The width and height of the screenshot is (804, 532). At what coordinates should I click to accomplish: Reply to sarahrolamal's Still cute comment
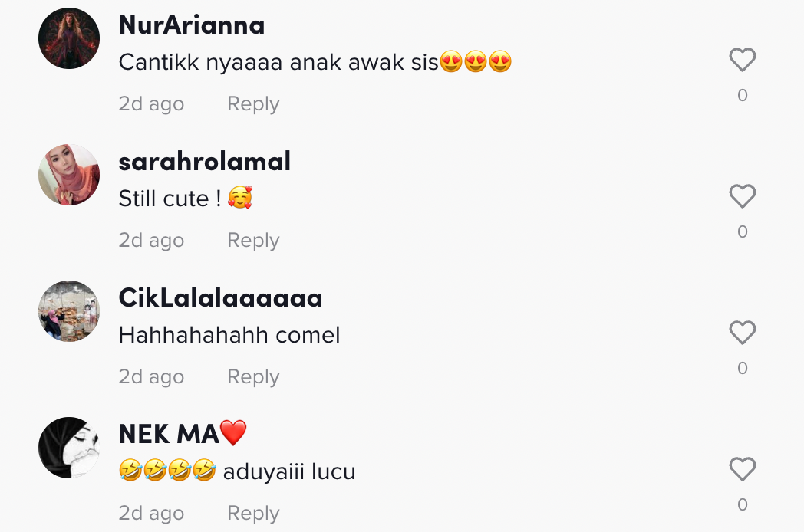pyautogui.click(x=253, y=241)
